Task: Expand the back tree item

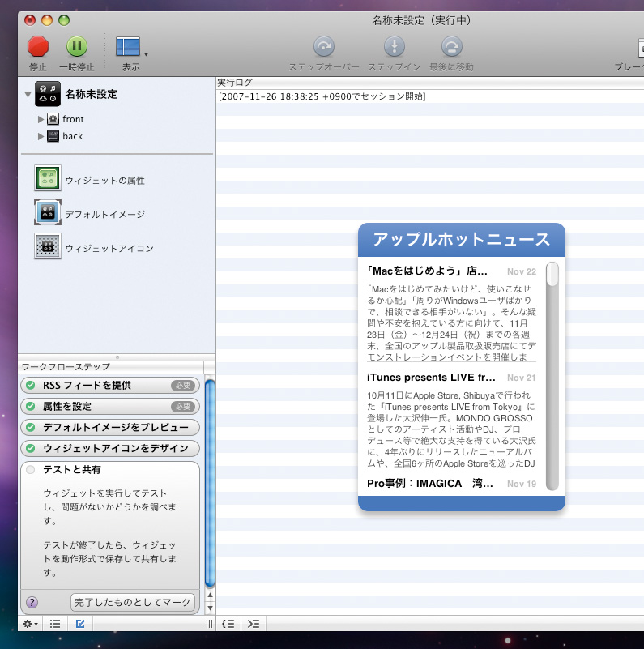Action: tap(41, 136)
